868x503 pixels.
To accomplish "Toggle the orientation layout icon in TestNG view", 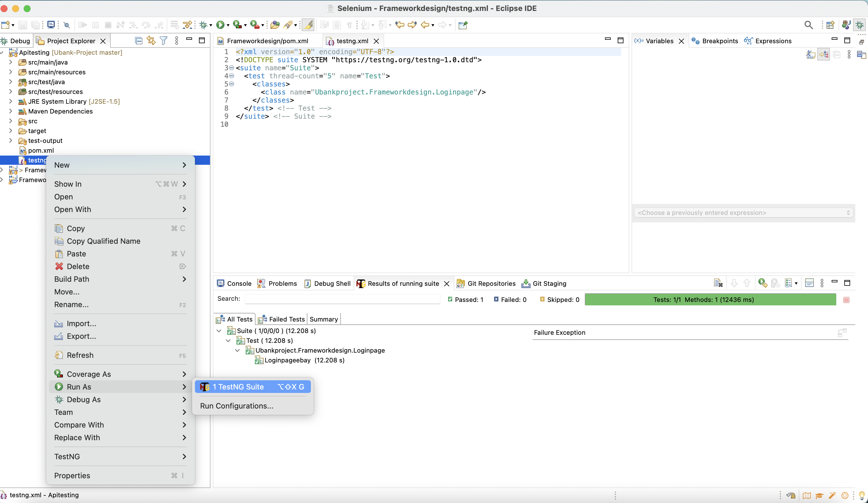I will point(809,283).
